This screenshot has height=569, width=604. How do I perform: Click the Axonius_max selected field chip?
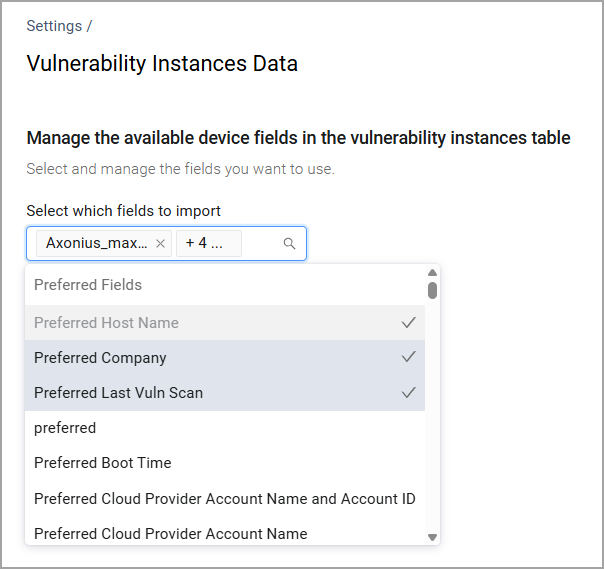[x=96, y=243]
